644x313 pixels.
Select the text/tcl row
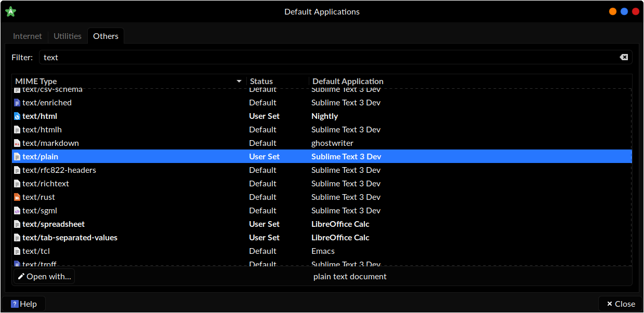[x=322, y=251]
